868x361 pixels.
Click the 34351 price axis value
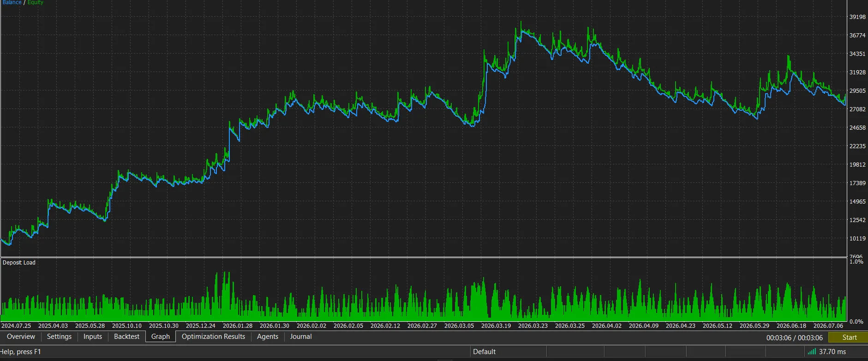click(857, 54)
